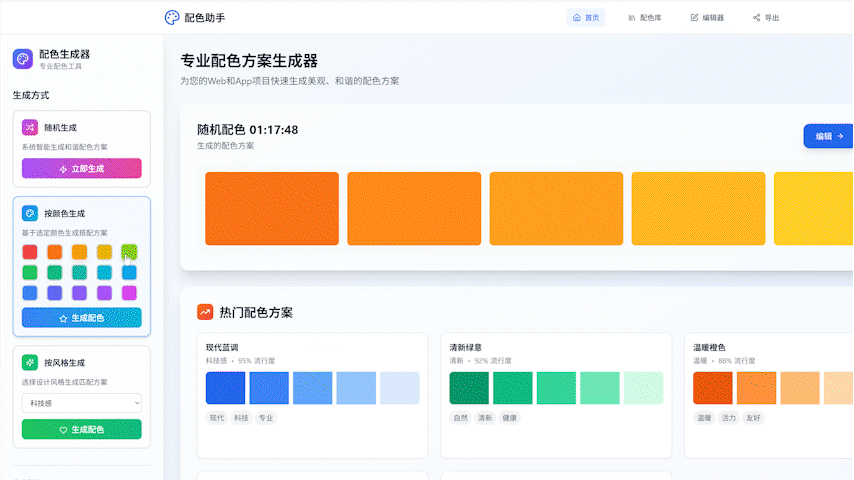Pick the yellow-gold swatch in the color grid
854x480 pixels.
(x=104, y=252)
